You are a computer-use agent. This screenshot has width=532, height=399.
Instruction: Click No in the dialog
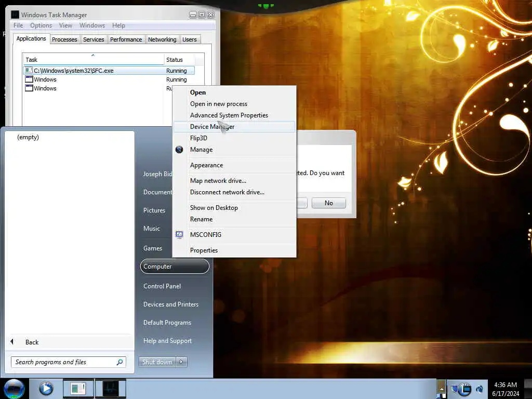click(328, 203)
